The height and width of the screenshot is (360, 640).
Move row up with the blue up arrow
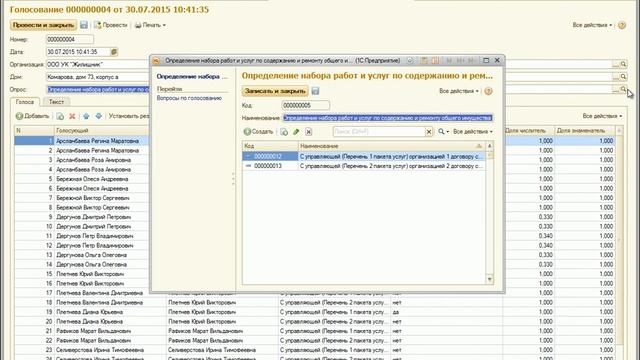tap(86, 116)
